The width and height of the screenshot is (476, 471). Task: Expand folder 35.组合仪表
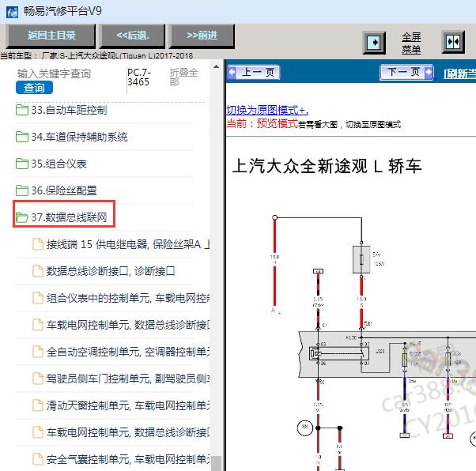(59, 164)
